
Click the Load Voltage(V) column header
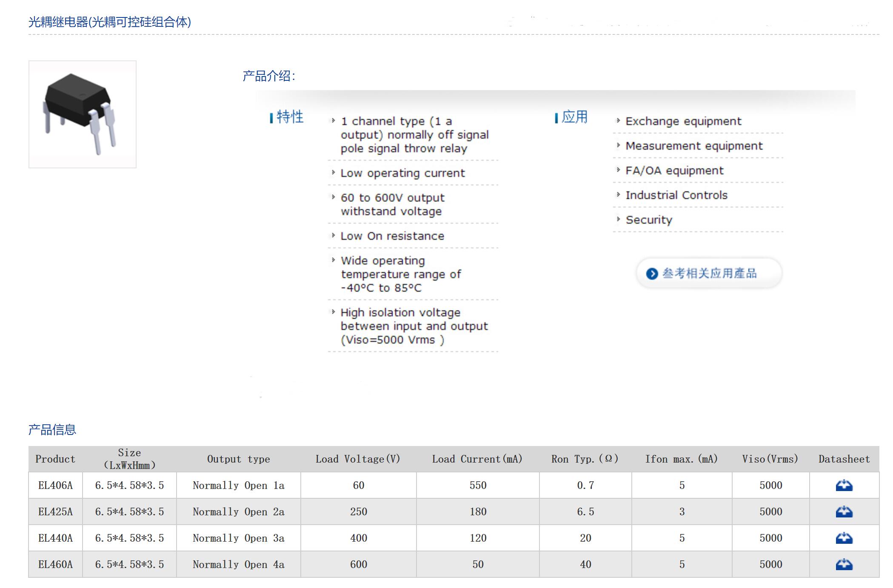[358, 459]
